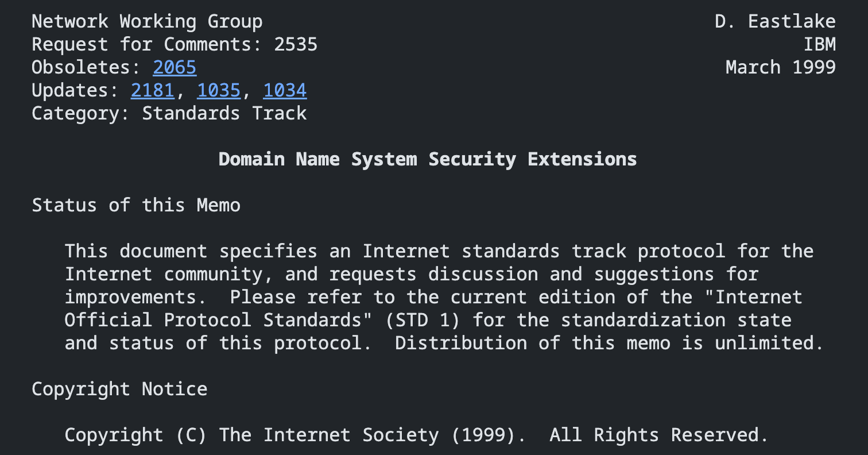Click the "(STD 1)" text in paragraph
Viewport: 868px width, 455px height.
pyautogui.click(x=423, y=320)
